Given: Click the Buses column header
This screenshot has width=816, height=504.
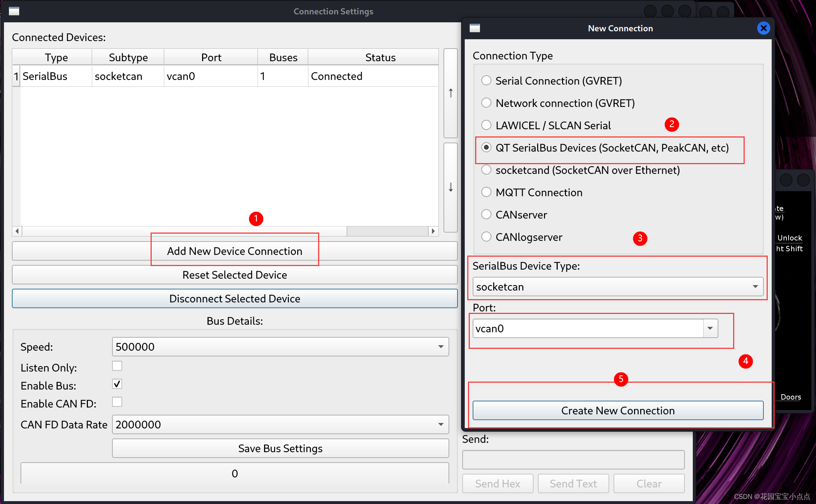Looking at the screenshot, I should click(x=283, y=57).
